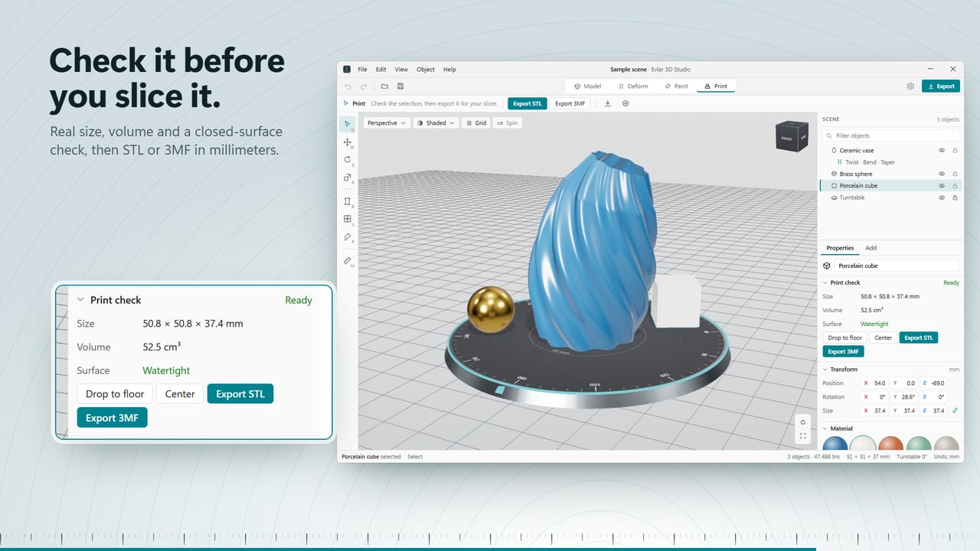This screenshot has height=551, width=980.
Task: Toggle the Grid button in the viewport
Action: [476, 122]
